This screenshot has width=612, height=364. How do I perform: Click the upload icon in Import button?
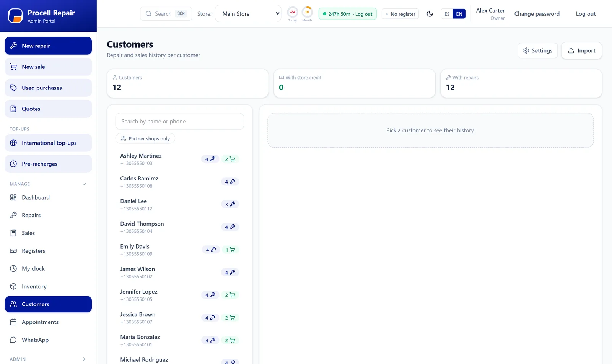point(571,50)
